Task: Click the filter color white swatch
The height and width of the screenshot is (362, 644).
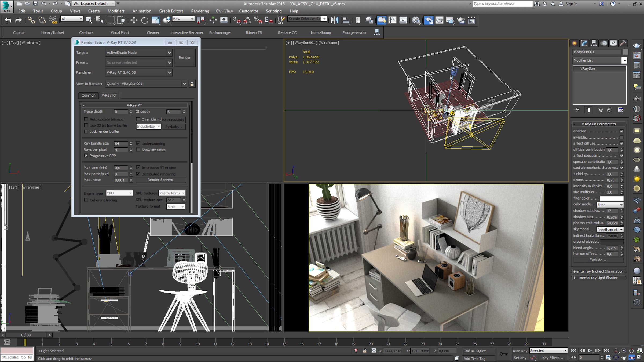Action: tap(611, 198)
